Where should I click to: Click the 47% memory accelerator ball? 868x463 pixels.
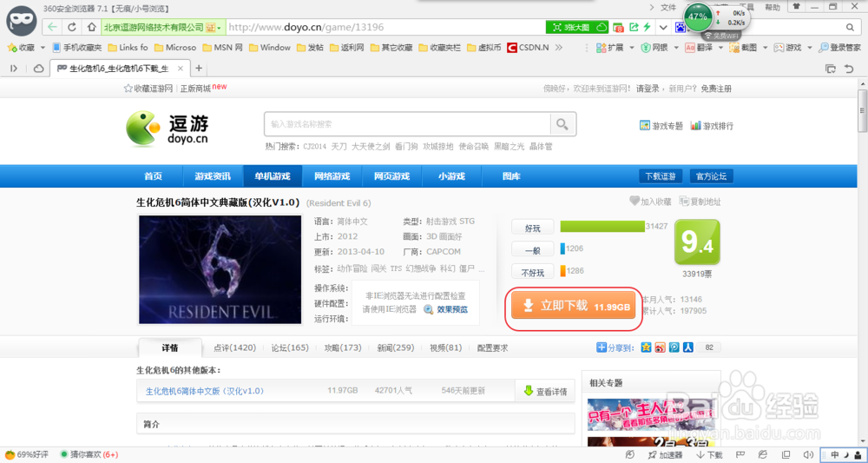point(698,17)
